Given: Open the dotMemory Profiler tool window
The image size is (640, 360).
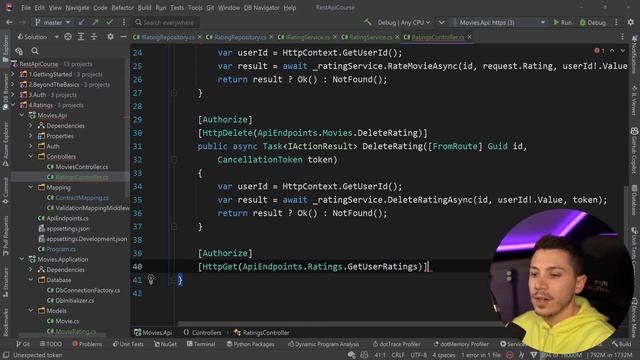Looking at the screenshot, I should coord(460,344).
